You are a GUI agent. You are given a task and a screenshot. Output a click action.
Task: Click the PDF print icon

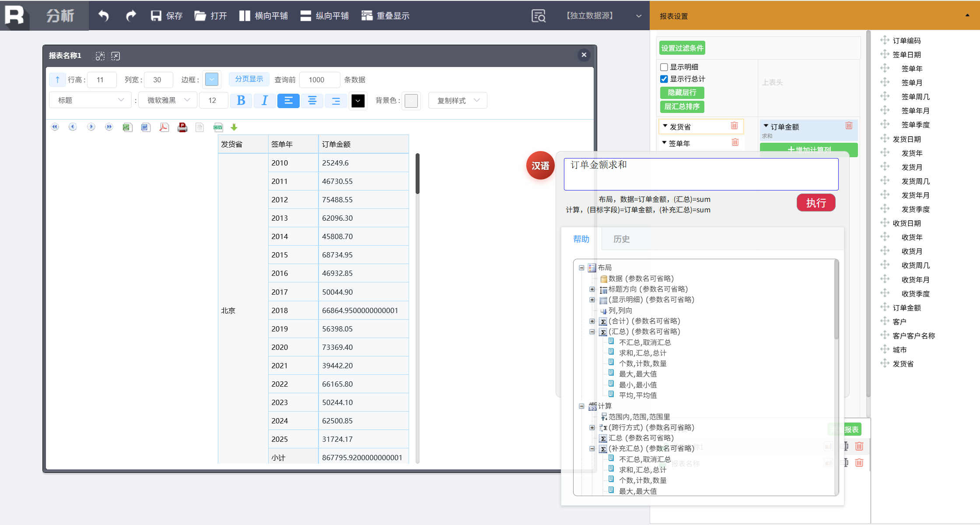tap(182, 127)
